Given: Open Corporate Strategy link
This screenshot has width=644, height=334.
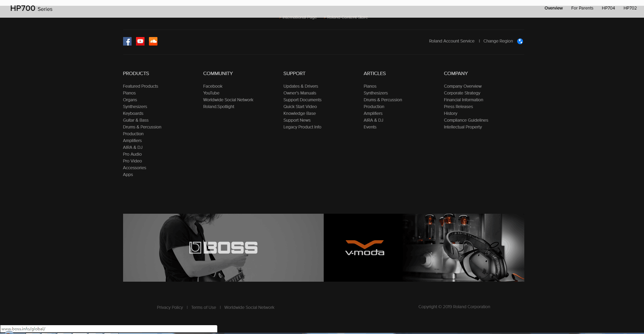Looking at the screenshot, I should [462, 93].
